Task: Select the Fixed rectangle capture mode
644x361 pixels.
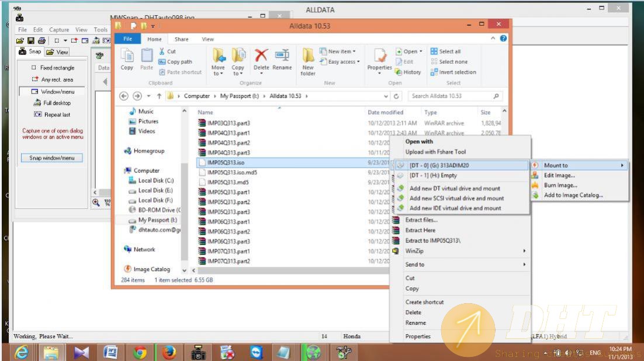Action: pyautogui.click(x=53, y=68)
